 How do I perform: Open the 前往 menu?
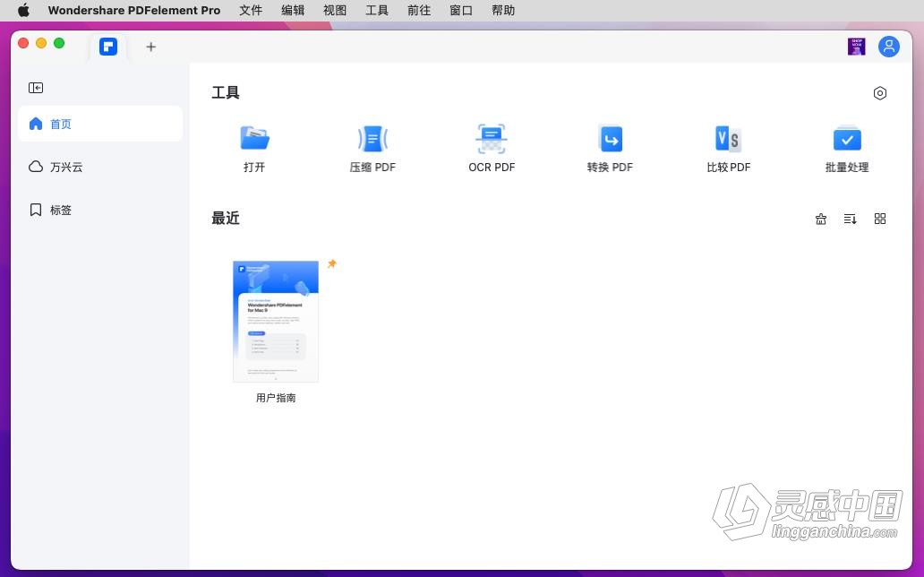(419, 10)
